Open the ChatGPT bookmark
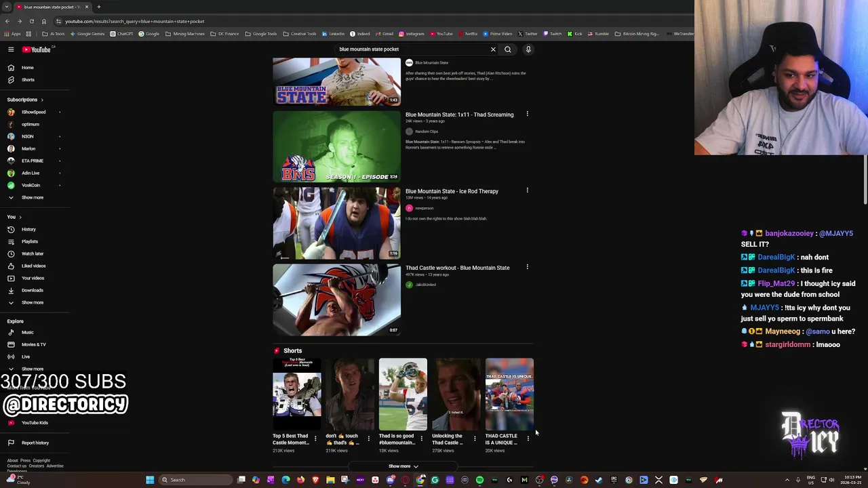868x488 pixels. (122, 34)
